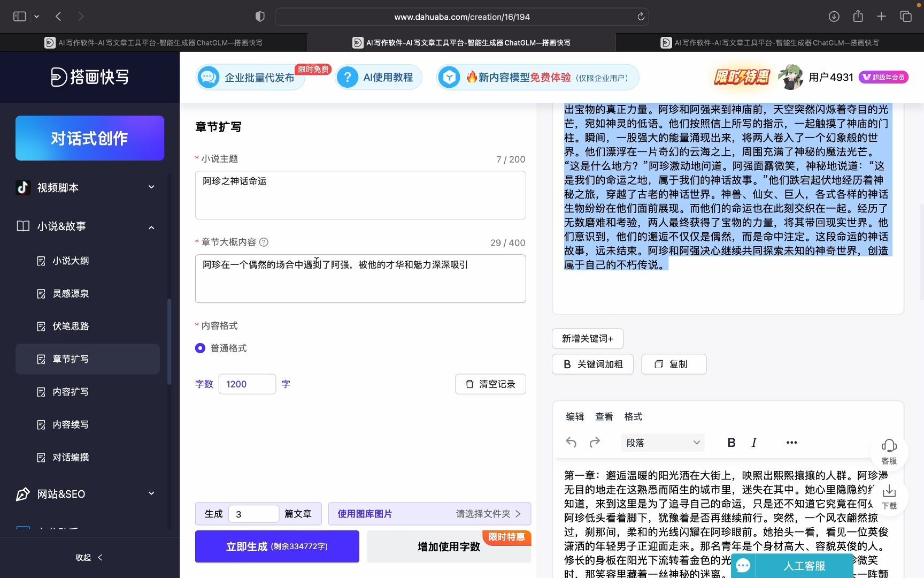Clear records with 清空记录 button
The image size is (924, 578).
pyautogui.click(x=490, y=384)
